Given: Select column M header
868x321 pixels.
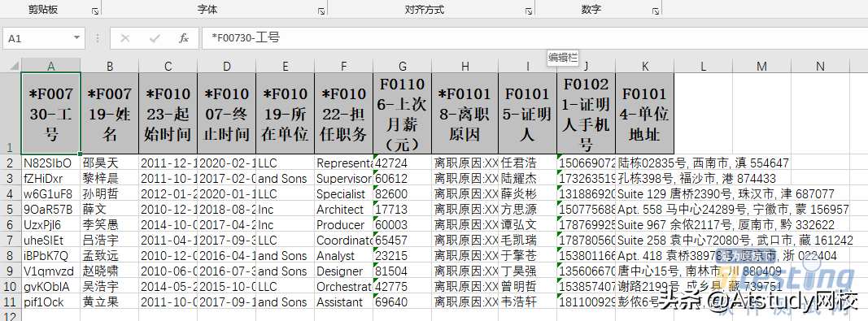Looking at the screenshot, I should tap(762, 66).
